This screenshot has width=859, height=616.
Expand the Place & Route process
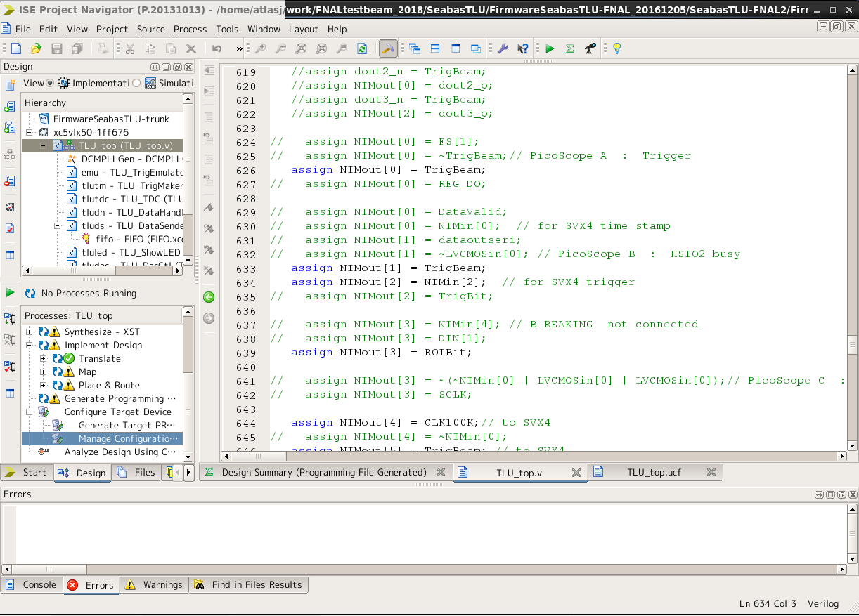pyautogui.click(x=44, y=386)
